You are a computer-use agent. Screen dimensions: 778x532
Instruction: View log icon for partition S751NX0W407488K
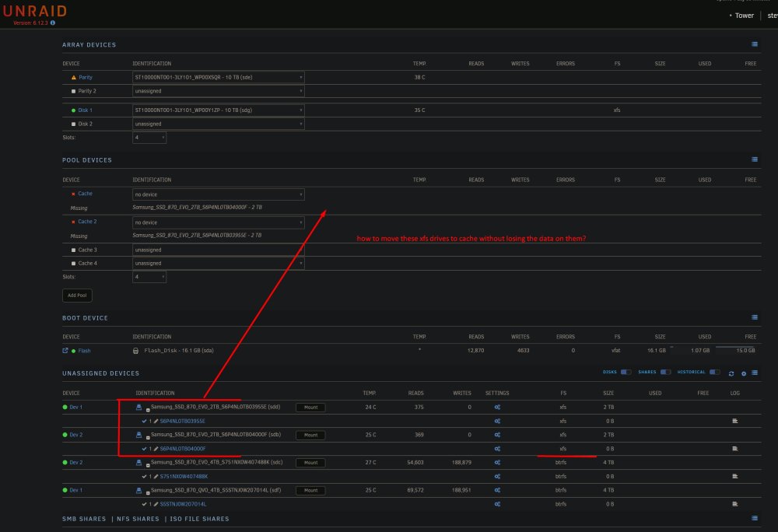pyautogui.click(x=735, y=477)
